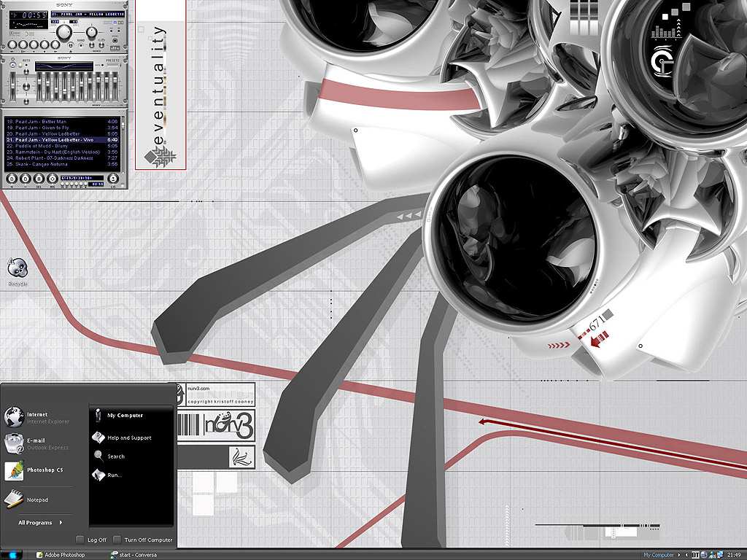Open Internet Explorer from the Start menu

tap(36, 417)
